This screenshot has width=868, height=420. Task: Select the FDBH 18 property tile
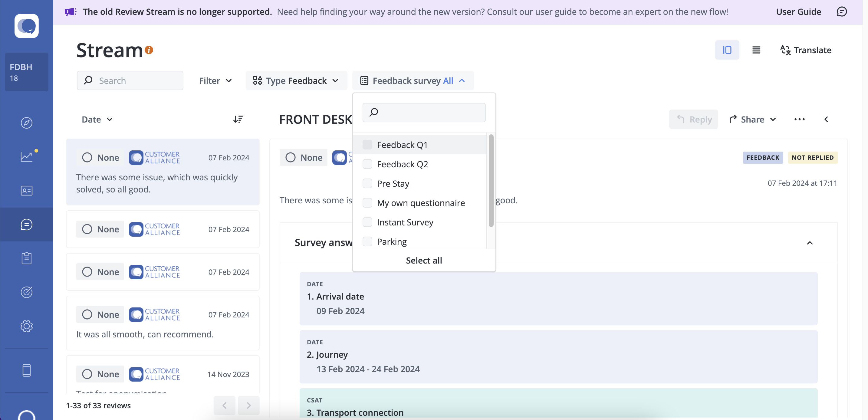27,72
